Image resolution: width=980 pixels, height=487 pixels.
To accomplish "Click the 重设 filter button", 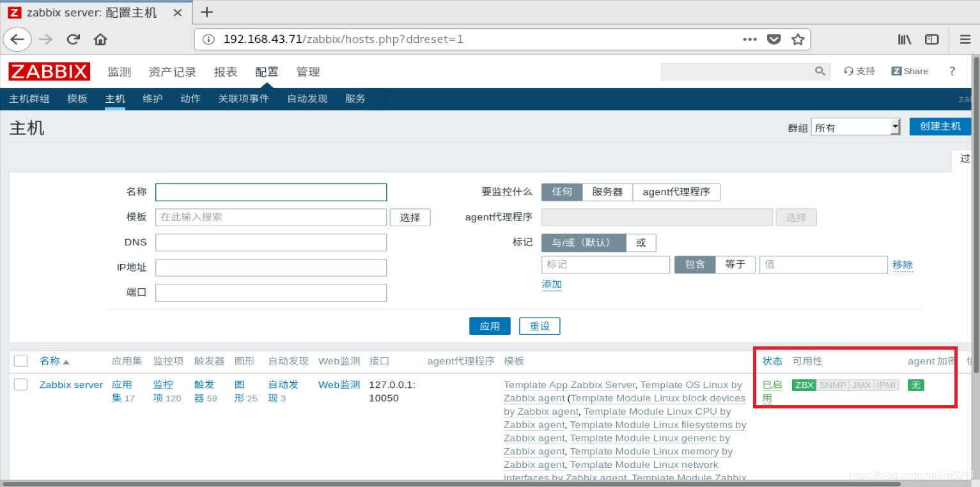I will point(540,326).
